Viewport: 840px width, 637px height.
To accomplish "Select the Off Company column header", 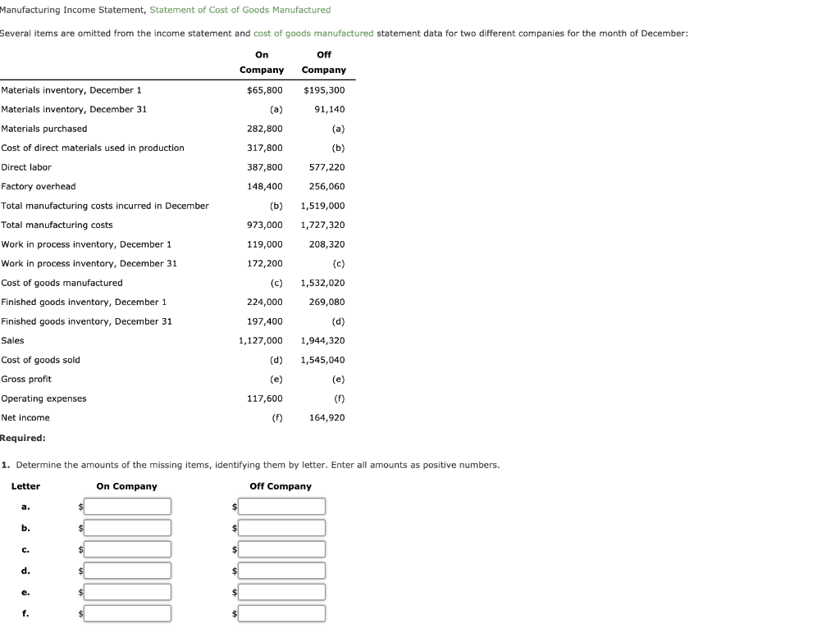I will click(x=324, y=61).
